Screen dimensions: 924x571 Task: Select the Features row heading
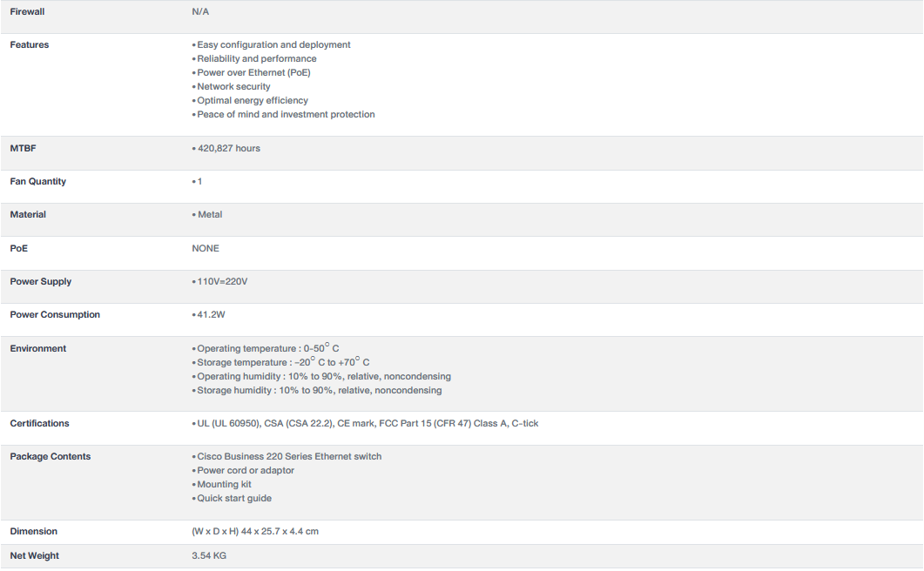tap(30, 44)
